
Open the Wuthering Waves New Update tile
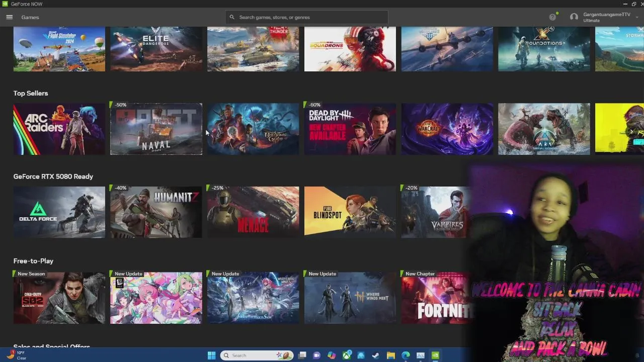tap(253, 298)
